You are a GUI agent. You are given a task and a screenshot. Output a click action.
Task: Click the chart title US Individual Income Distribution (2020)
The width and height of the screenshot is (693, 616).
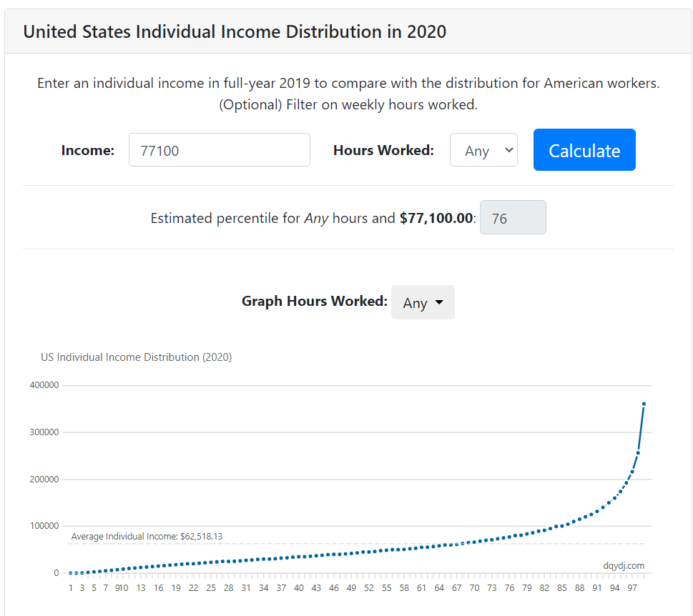pyautogui.click(x=136, y=357)
